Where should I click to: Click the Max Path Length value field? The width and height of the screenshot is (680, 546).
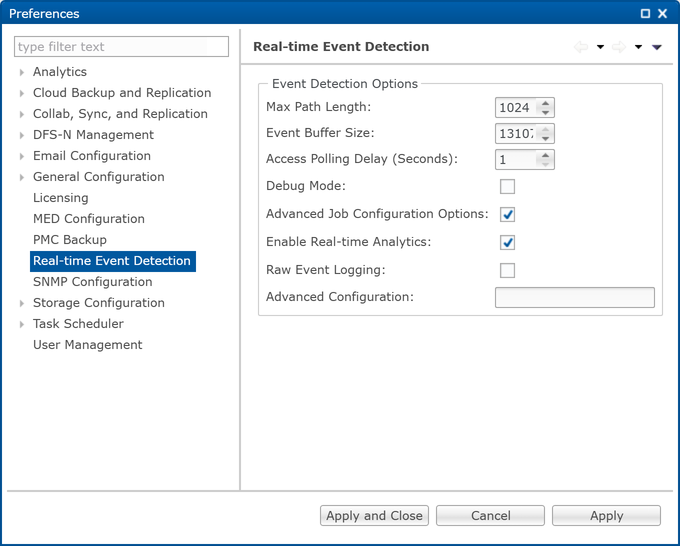click(516, 108)
